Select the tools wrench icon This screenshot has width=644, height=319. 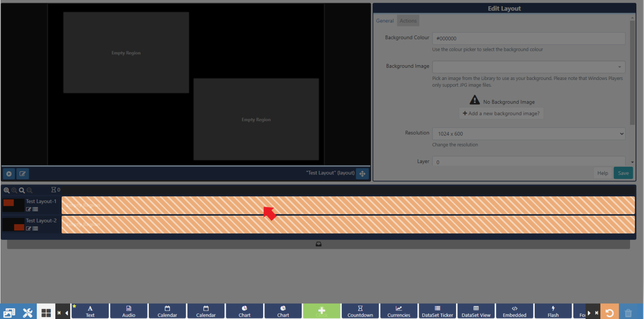point(27,312)
